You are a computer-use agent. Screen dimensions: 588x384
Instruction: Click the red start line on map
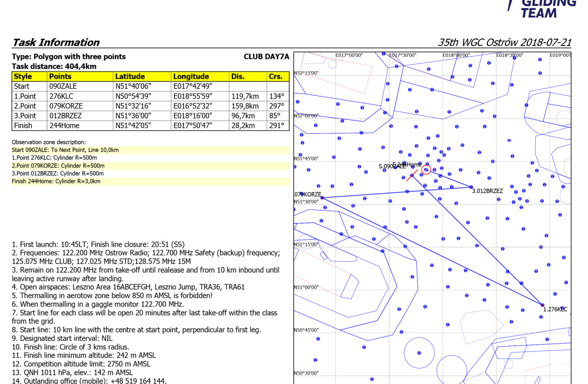click(x=412, y=176)
